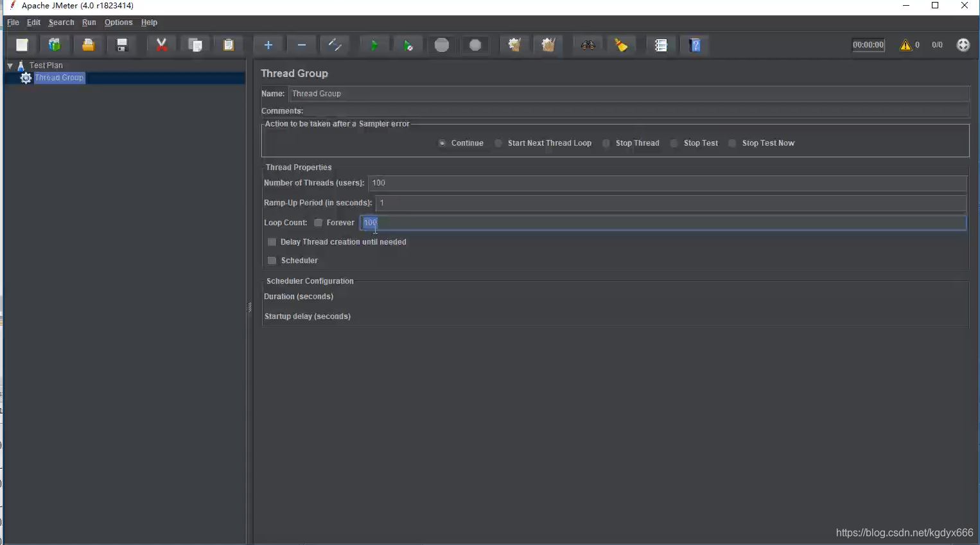Collapse all nodes with the minus icon

pos(302,45)
